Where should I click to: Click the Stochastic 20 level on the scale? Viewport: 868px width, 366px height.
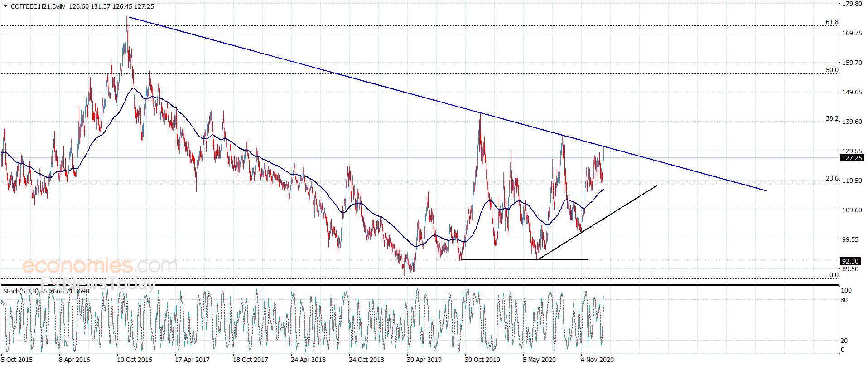click(x=844, y=341)
